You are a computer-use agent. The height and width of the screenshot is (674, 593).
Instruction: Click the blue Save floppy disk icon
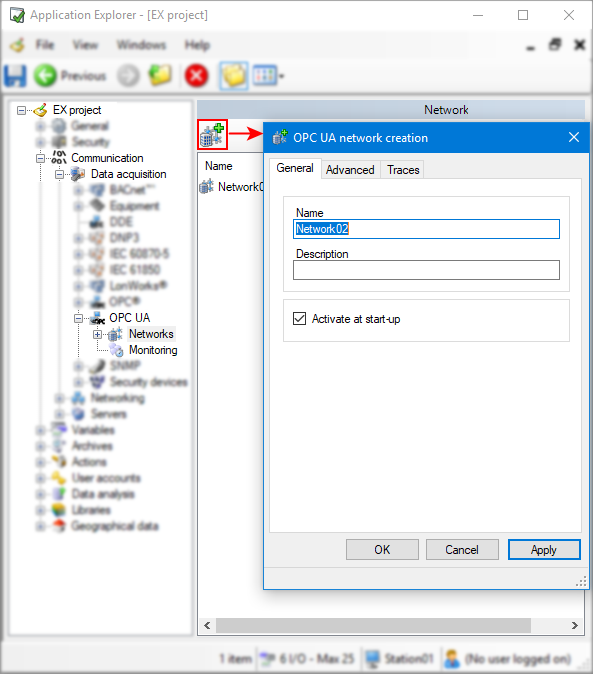coord(15,76)
